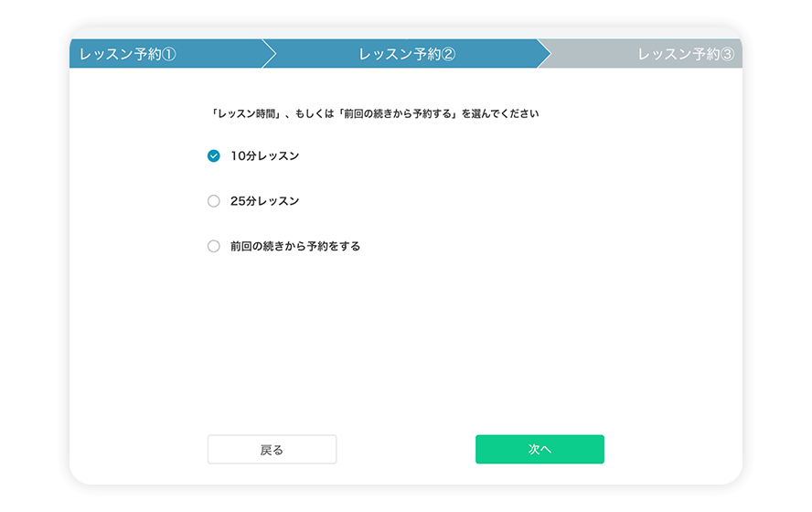Click the circled ② number in header
The height and width of the screenshot is (512, 812).
(x=448, y=54)
